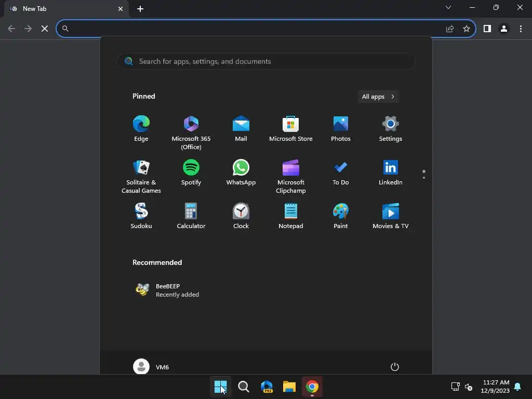Open Chrome's tab search dropdown
The image size is (532, 399).
point(448,7)
